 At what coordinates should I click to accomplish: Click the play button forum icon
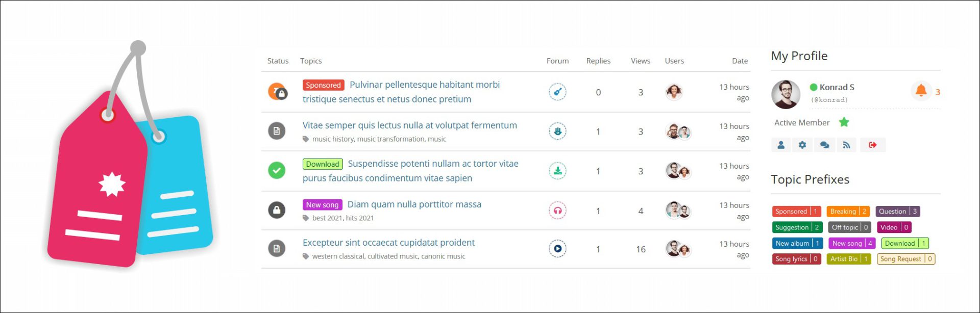557,249
